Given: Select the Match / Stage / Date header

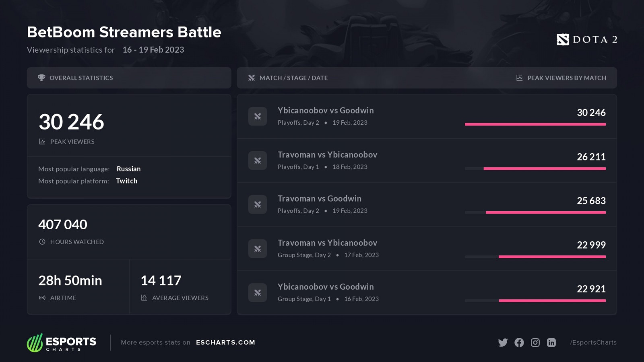Looking at the screenshot, I should (293, 78).
